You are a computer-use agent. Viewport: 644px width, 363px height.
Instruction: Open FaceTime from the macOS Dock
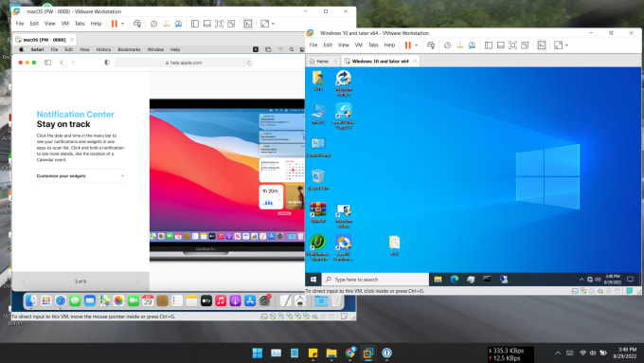[134, 301]
